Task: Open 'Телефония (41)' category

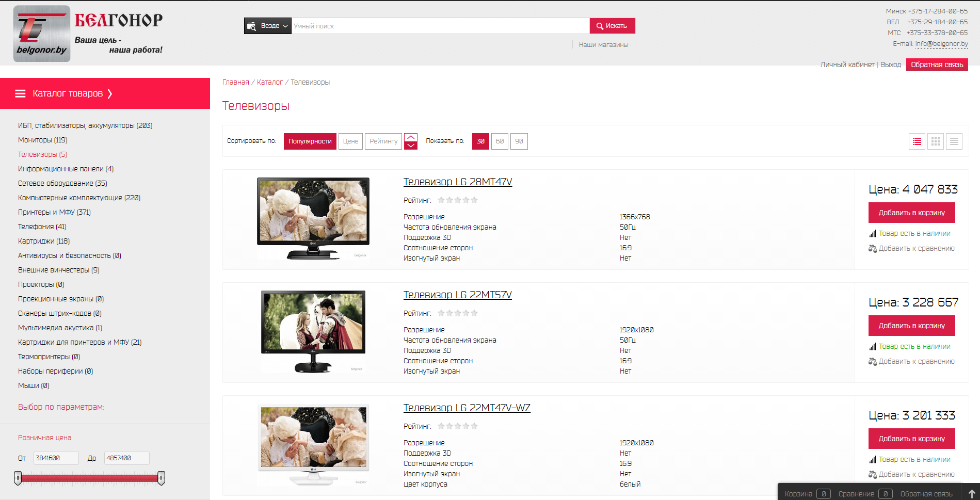Action: click(42, 227)
